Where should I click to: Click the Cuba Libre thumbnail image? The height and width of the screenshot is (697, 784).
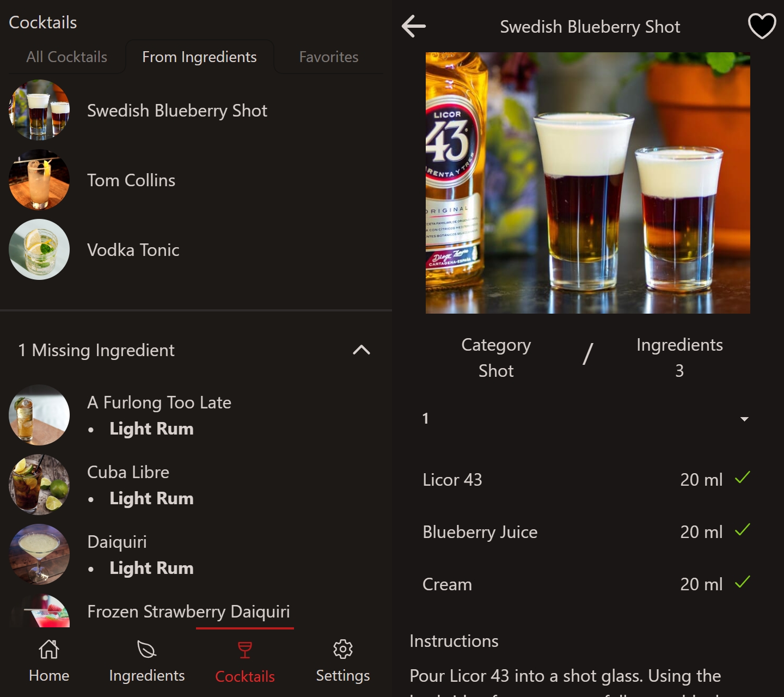point(39,485)
